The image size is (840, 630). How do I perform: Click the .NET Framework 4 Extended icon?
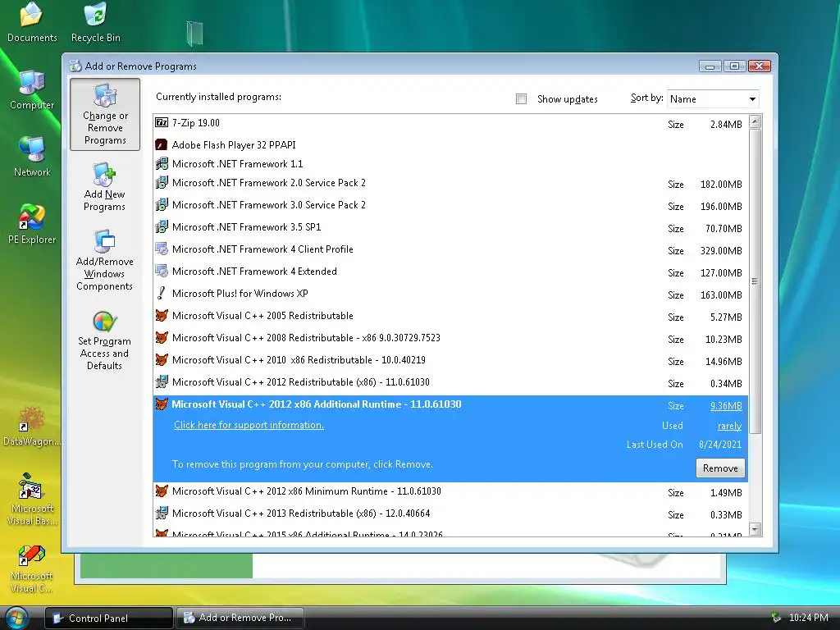162,271
